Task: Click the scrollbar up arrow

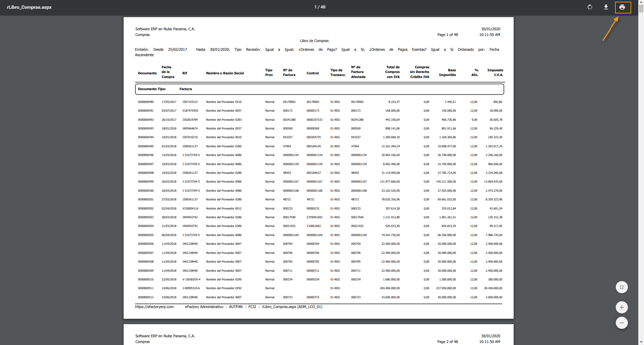Action: [x=641, y=2]
